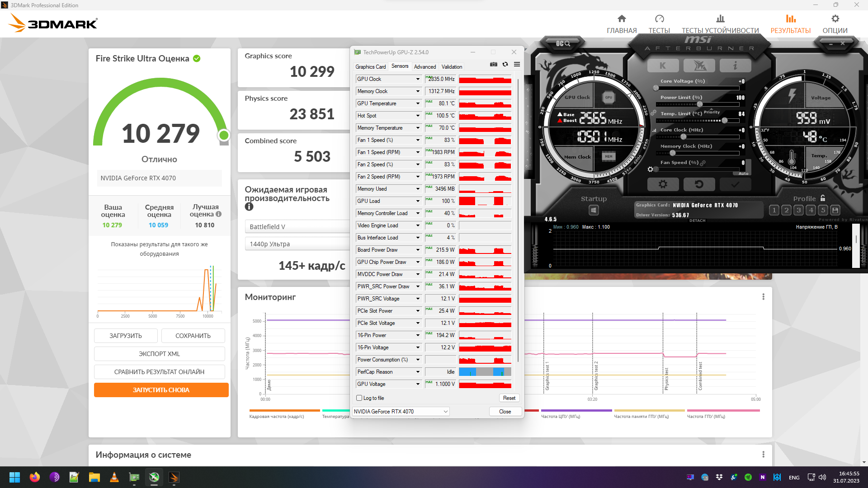This screenshot has height=488, width=868.
Task: Enable Log to file checkbox
Action: point(359,398)
